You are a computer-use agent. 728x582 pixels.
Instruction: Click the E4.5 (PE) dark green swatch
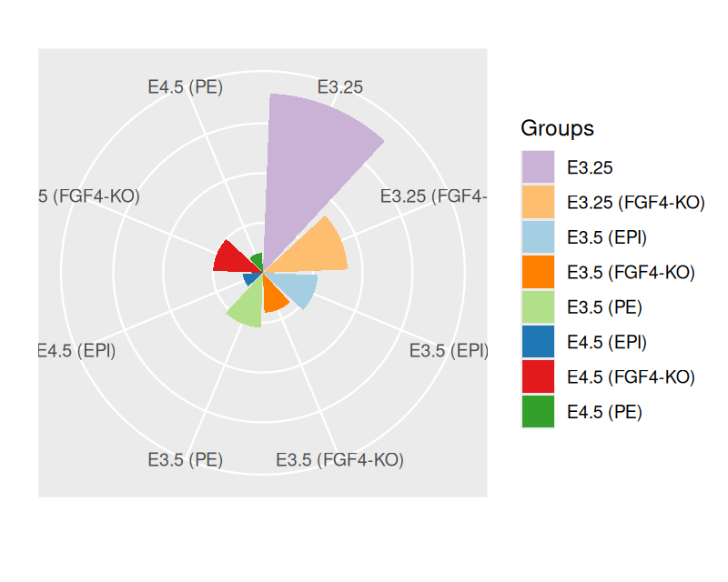point(537,412)
